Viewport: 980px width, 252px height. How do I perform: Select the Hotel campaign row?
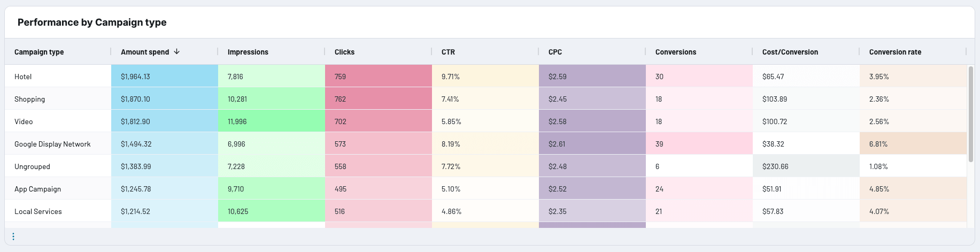pyautogui.click(x=23, y=77)
